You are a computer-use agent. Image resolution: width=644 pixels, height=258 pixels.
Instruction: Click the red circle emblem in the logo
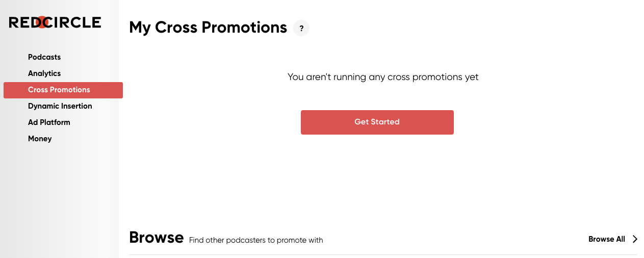pos(44,22)
